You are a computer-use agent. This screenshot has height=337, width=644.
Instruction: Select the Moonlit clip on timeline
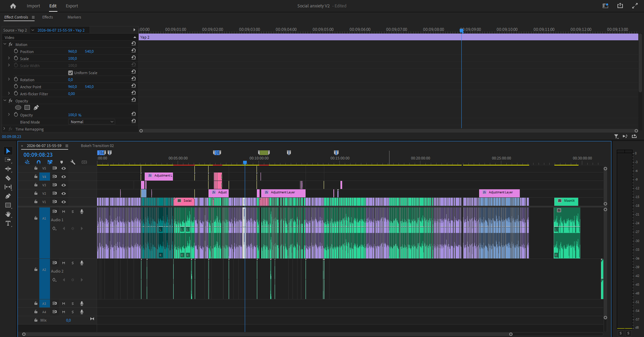pos(566,201)
